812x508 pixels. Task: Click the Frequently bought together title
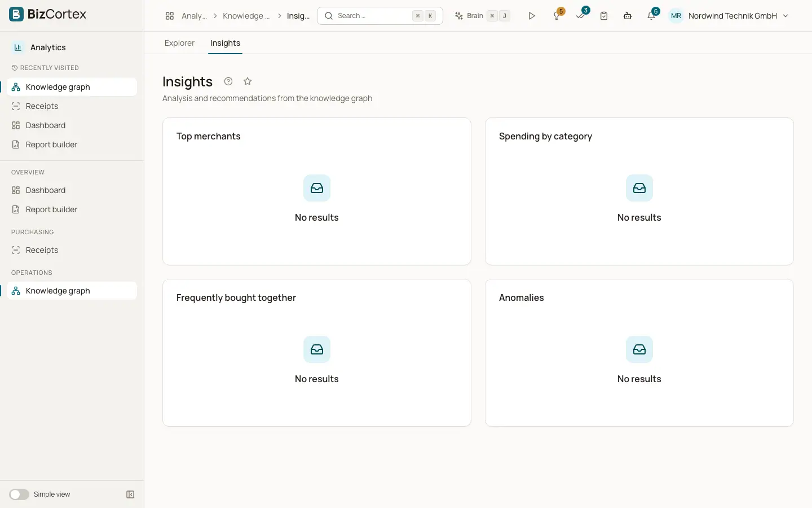(236, 297)
